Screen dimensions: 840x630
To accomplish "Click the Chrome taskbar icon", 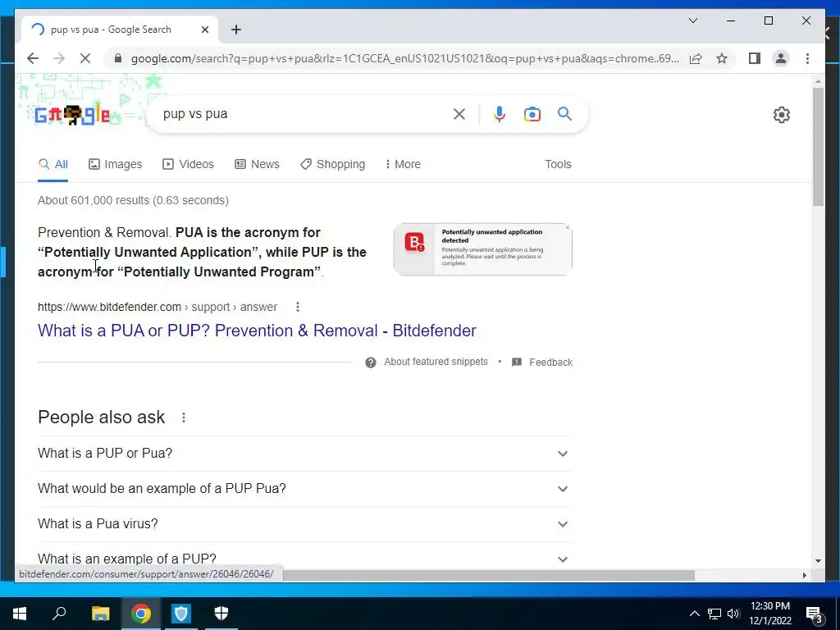I will pos(140,614).
